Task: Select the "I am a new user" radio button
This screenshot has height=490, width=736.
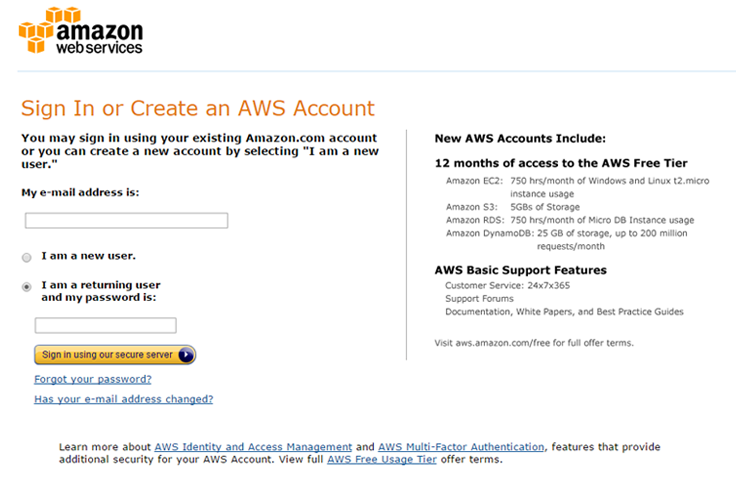Action: pyautogui.click(x=27, y=257)
